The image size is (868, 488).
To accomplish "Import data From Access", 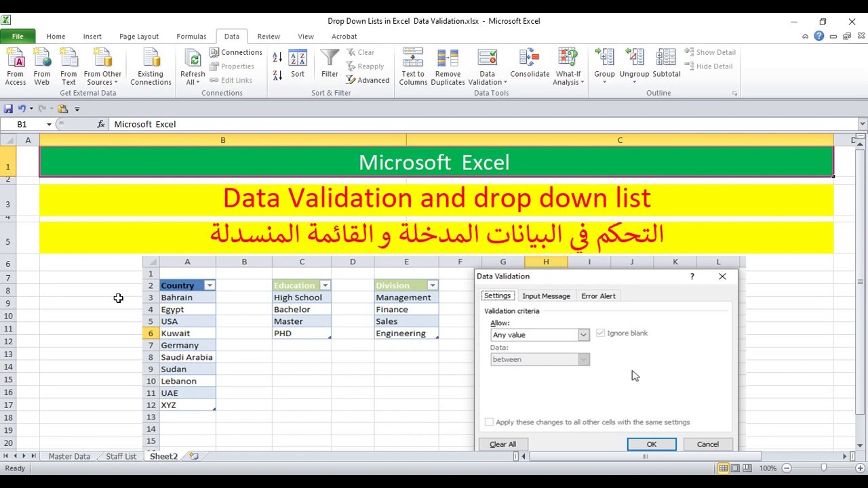I will 15,66.
